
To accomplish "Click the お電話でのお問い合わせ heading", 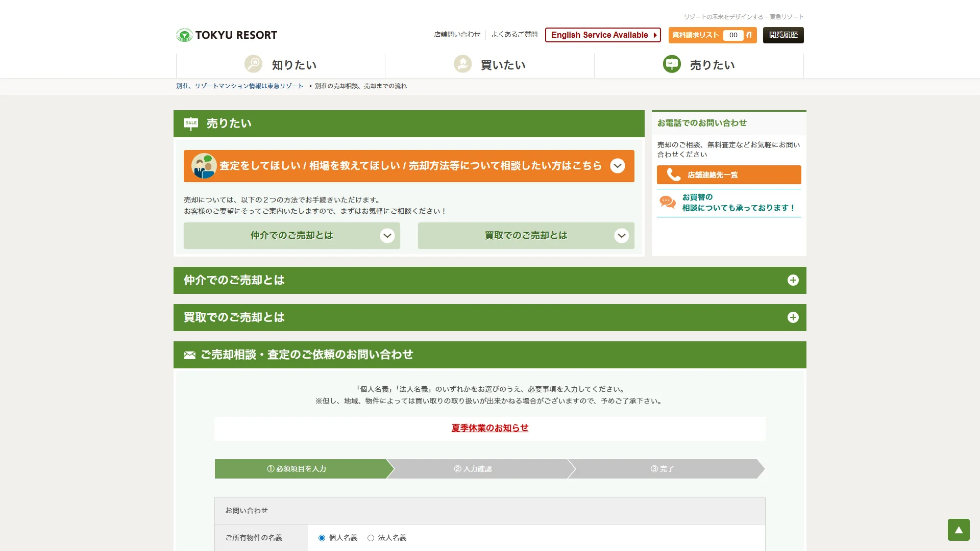I will [702, 123].
